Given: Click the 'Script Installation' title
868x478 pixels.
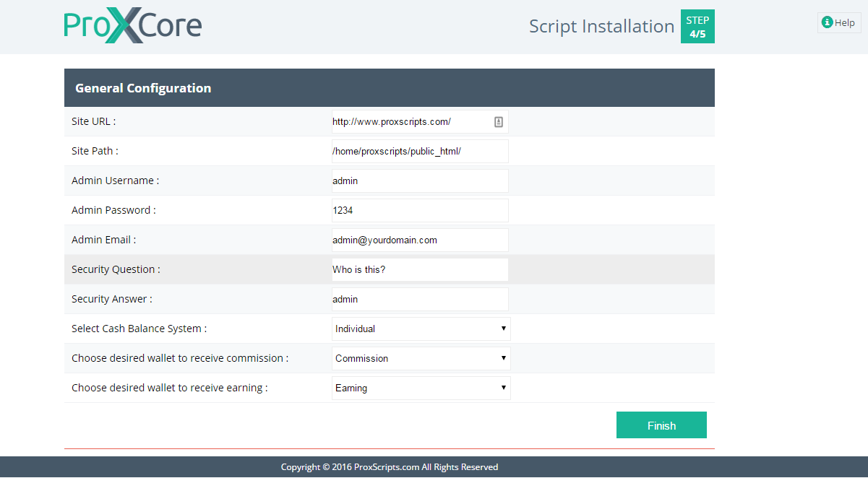Looking at the screenshot, I should pyautogui.click(x=601, y=26).
